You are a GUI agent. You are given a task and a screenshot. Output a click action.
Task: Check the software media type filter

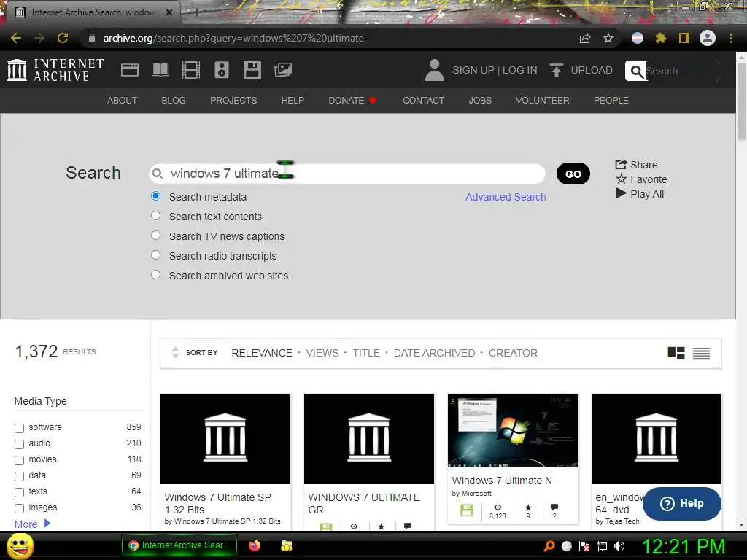(19, 428)
